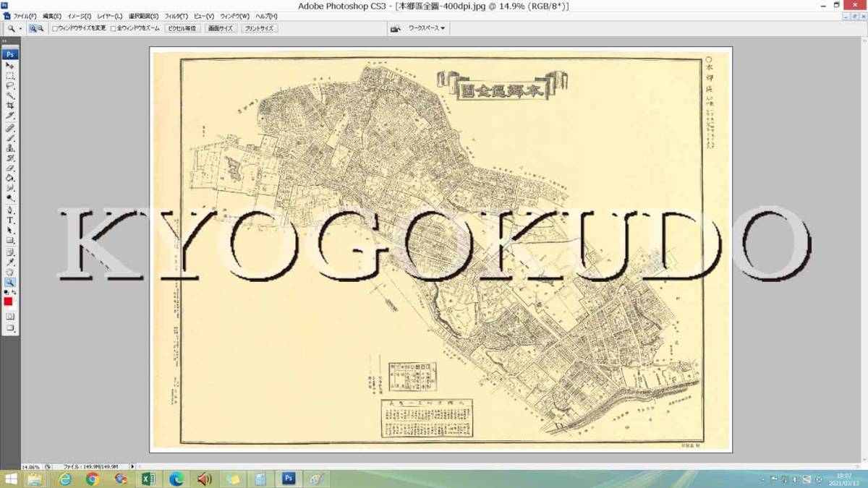Open the 選択範囲(S) menu

(x=143, y=16)
